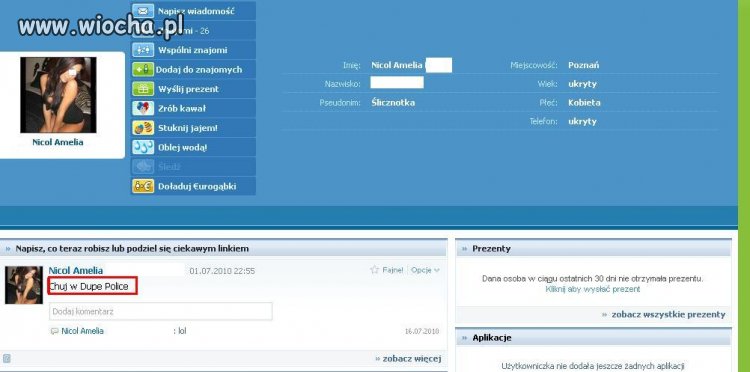Open zobacz wszystkie prezenty link
The width and height of the screenshot is (750, 372).
(x=668, y=315)
